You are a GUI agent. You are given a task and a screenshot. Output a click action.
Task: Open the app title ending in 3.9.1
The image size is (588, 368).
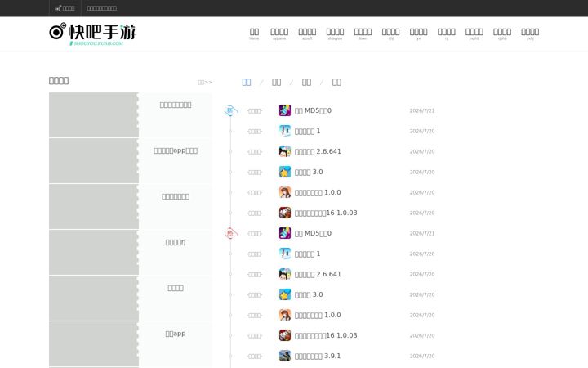[x=318, y=356]
